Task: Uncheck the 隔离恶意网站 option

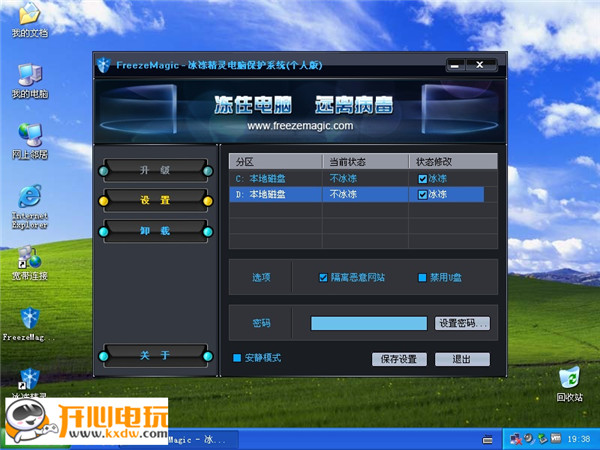Action: tap(323, 277)
